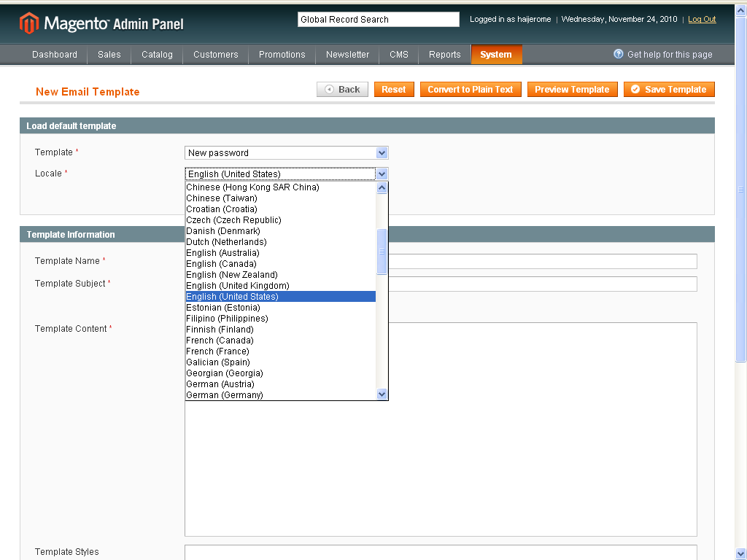Click the Reset button
Image resolution: width=747 pixels, height=560 pixels.
pyautogui.click(x=394, y=89)
